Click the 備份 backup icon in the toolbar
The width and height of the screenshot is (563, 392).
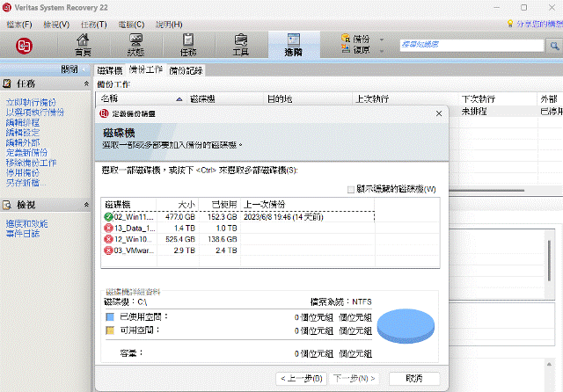click(x=346, y=38)
